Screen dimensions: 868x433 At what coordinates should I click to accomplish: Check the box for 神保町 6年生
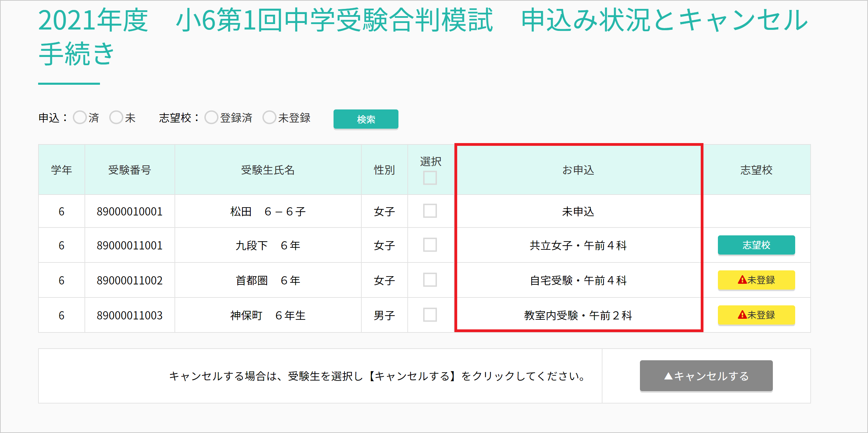(x=430, y=315)
